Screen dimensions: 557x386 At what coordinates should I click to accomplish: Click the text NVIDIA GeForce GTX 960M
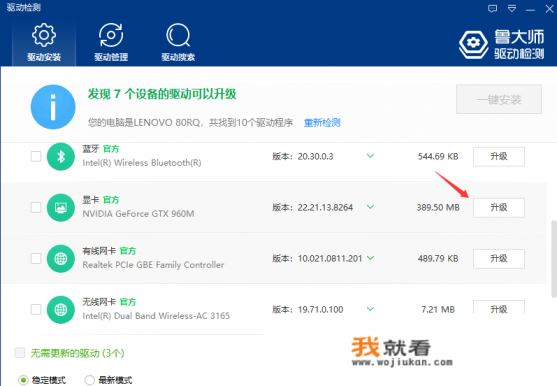(138, 214)
